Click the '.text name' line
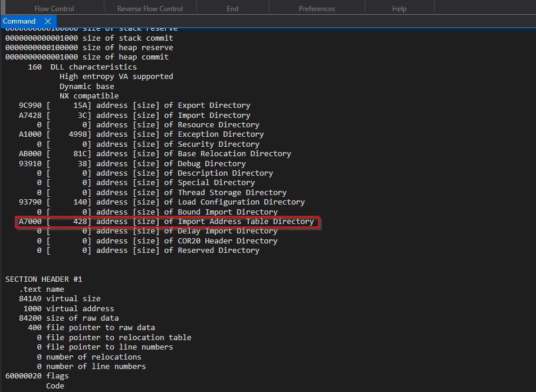 [x=41, y=289]
